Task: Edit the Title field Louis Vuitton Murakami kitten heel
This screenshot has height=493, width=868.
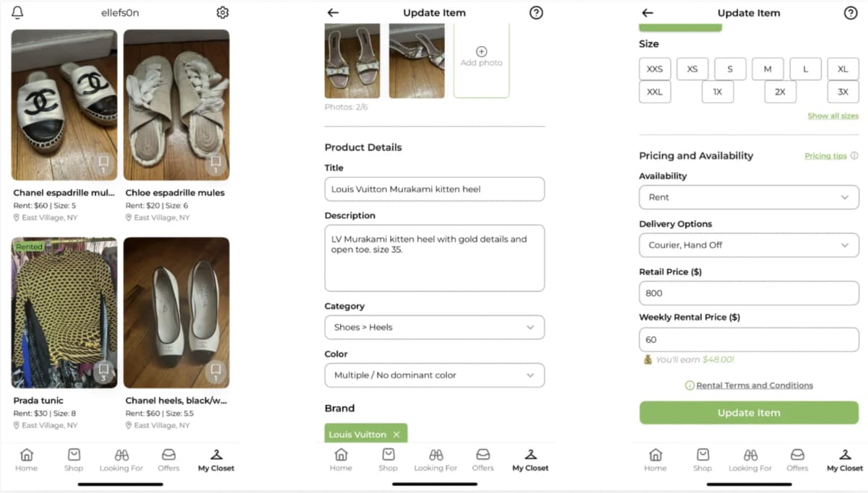Action: pos(434,189)
